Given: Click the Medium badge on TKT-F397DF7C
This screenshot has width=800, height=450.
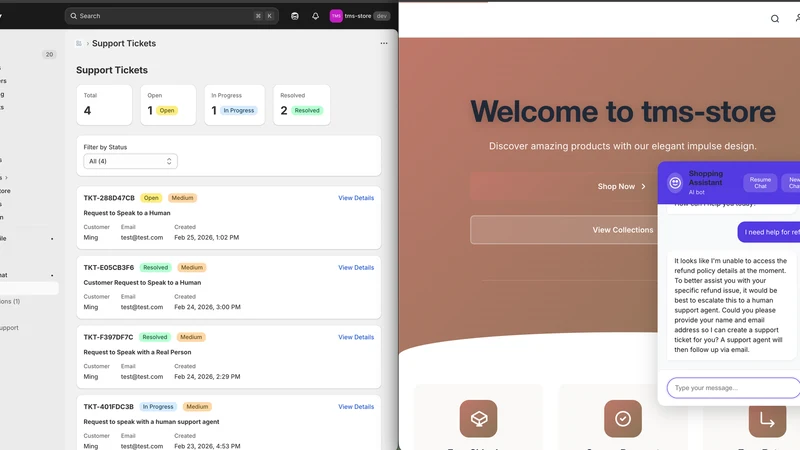Looking at the screenshot, I should pyautogui.click(x=191, y=337).
